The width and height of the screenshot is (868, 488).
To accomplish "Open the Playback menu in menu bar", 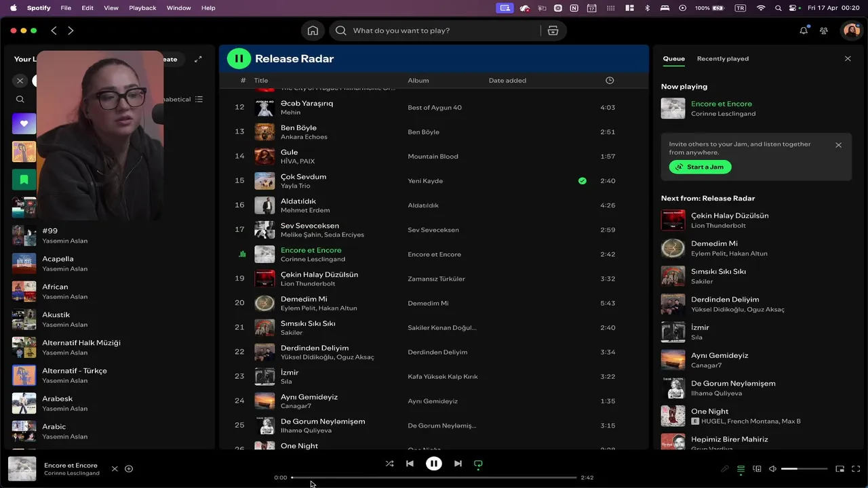I will click(142, 8).
